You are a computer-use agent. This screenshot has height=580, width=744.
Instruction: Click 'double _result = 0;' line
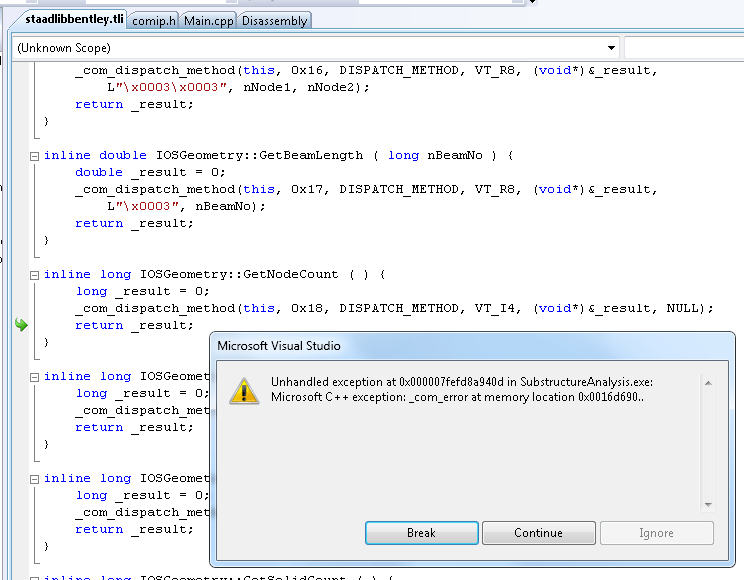(150, 172)
